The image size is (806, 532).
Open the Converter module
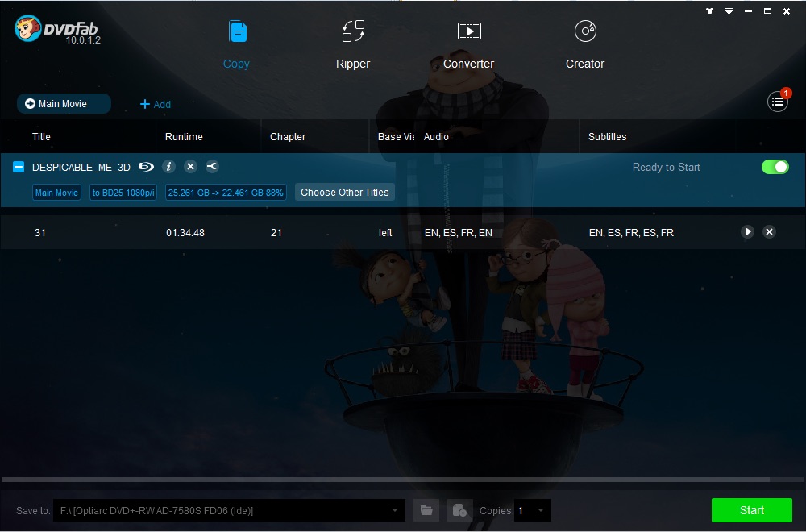[x=469, y=45]
